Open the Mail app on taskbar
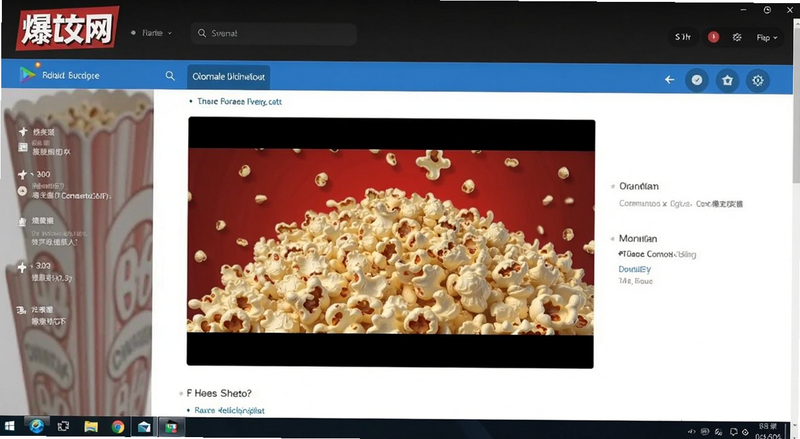 [x=144, y=427]
